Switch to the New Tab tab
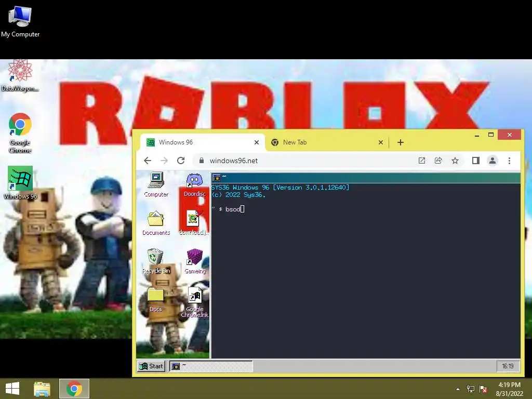 coord(327,142)
